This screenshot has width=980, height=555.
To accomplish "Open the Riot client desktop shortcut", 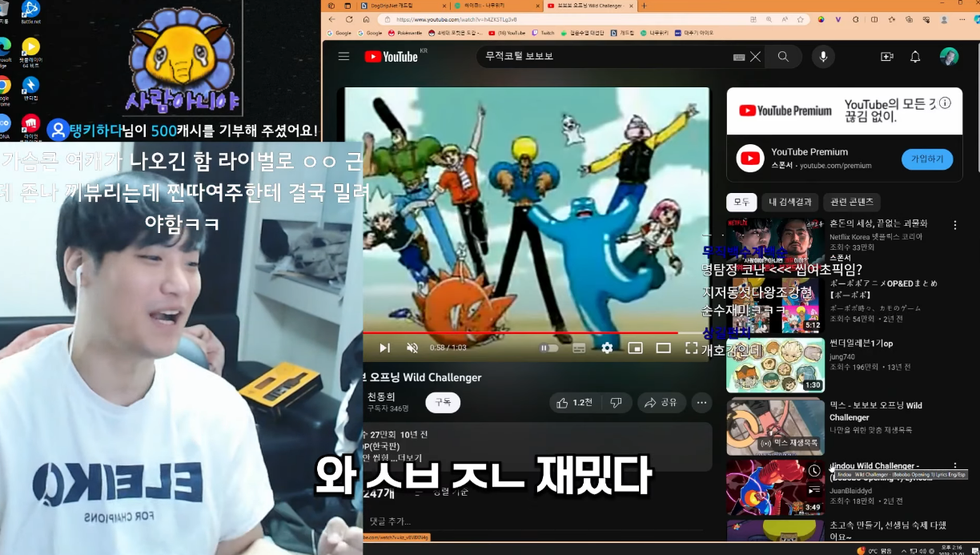I will [30, 128].
